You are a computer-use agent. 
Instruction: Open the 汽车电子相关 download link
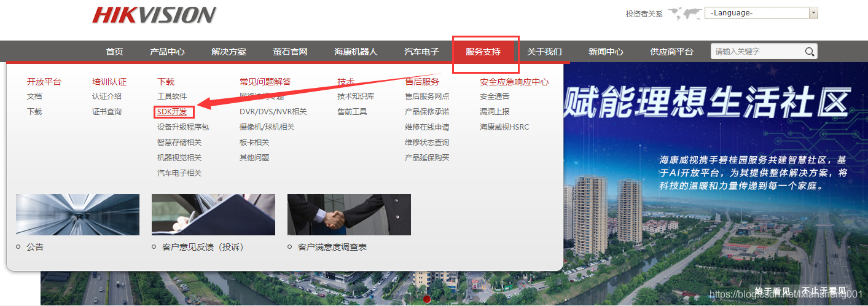pyautogui.click(x=179, y=173)
